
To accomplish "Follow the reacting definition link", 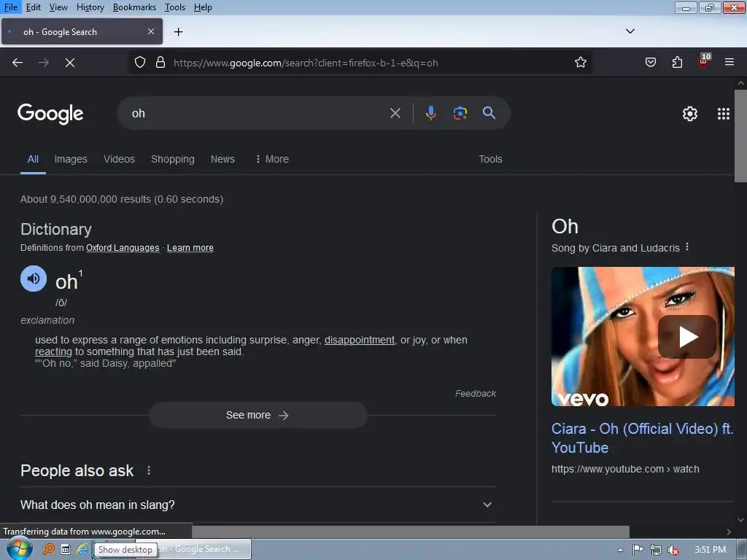I will click(x=53, y=351).
